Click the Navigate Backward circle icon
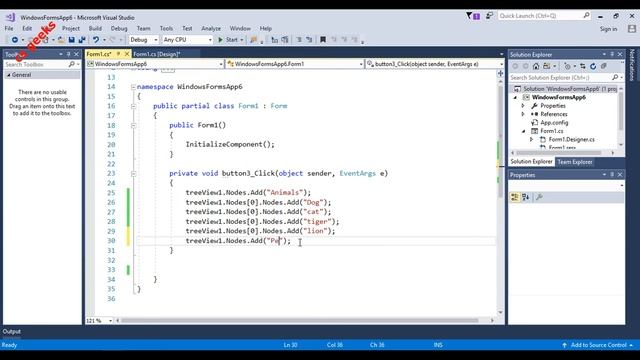640x360 pixels. [x=15, y=40]
